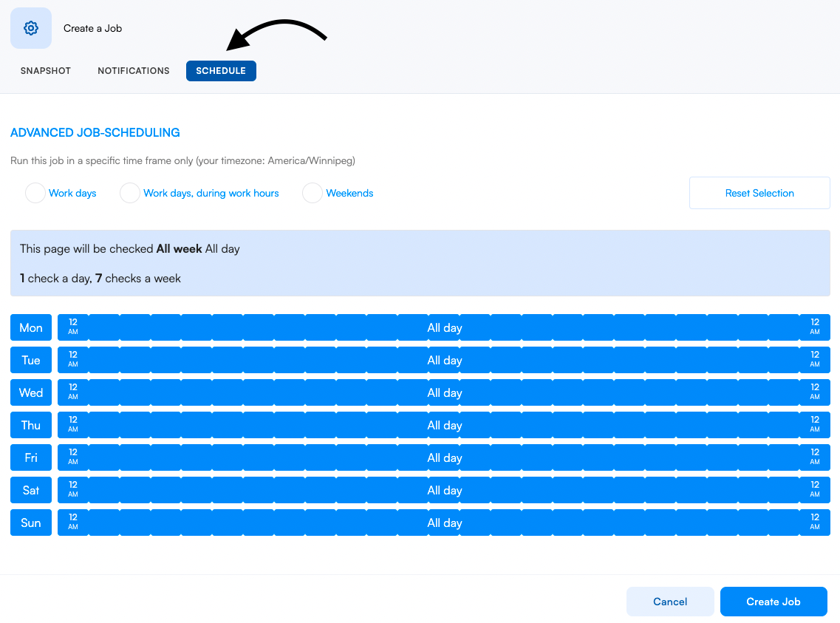Click the ending 12 AM slot on Monday
This screenshot has height=623, width=840.
[815, 327]
